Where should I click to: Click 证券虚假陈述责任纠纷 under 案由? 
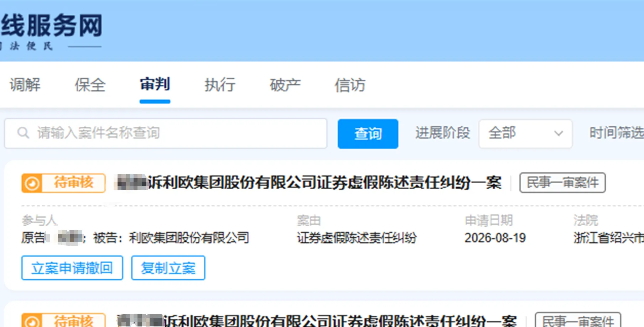pyautogui.click(x=357, y=238)
